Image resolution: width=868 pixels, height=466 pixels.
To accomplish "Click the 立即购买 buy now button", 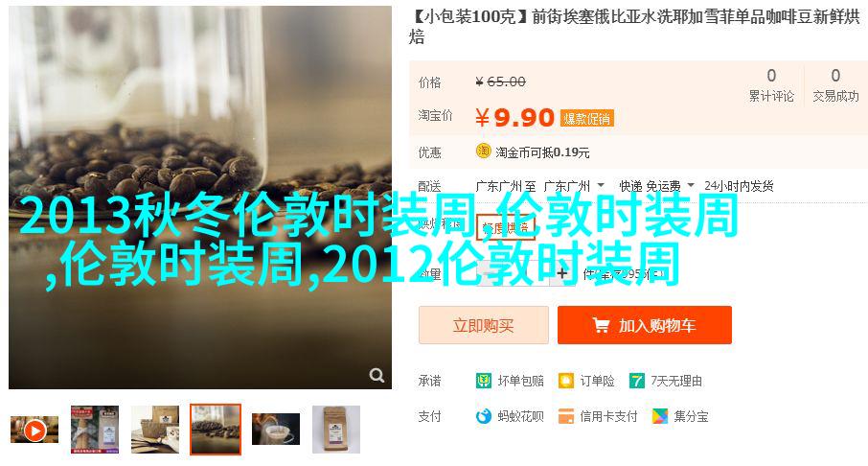I will pos(483,325).
